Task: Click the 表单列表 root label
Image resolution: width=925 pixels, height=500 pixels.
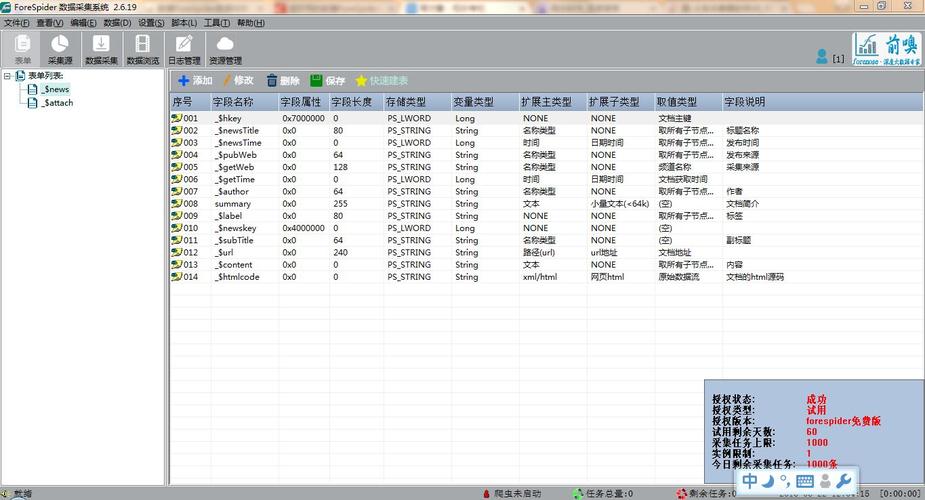Action: [x=45, y=75]
